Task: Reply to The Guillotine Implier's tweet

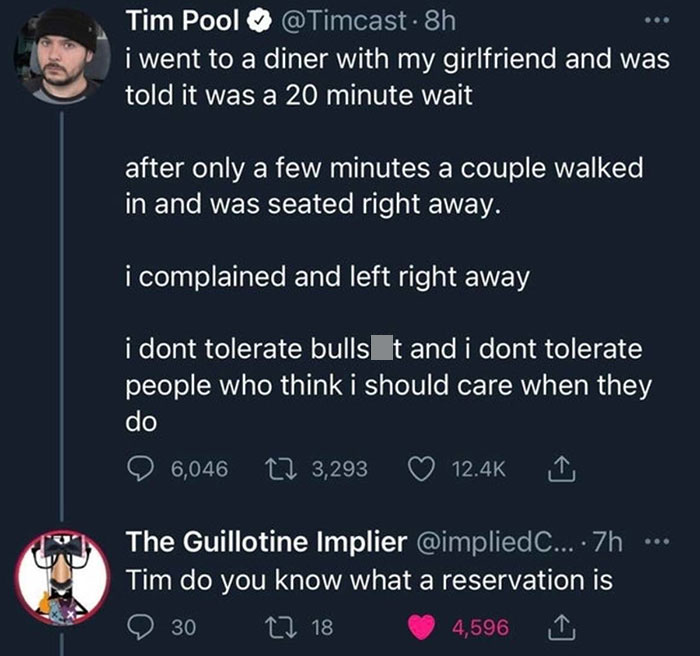Action: click(x=141, y=627)
